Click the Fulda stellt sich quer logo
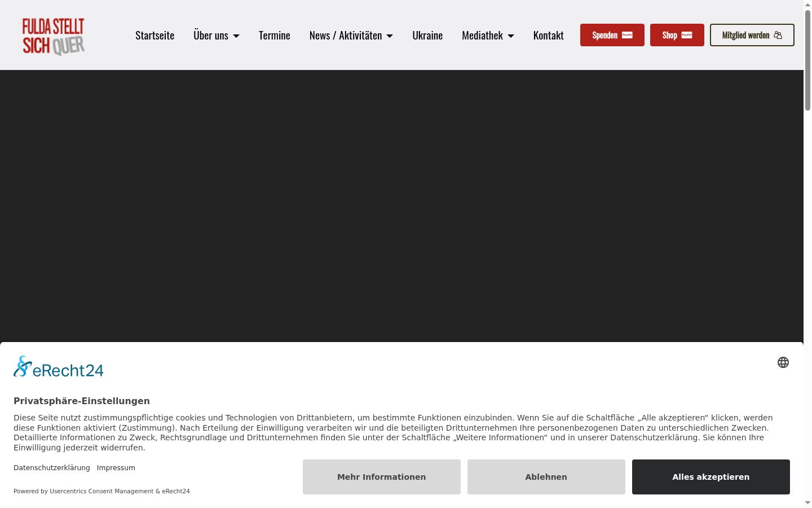 pos(54,36)
